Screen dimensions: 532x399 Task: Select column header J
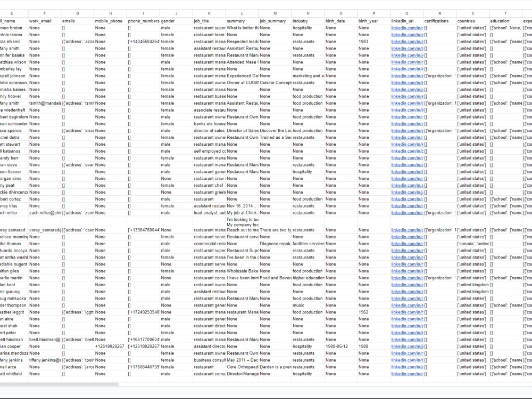[x=176, y=14]
